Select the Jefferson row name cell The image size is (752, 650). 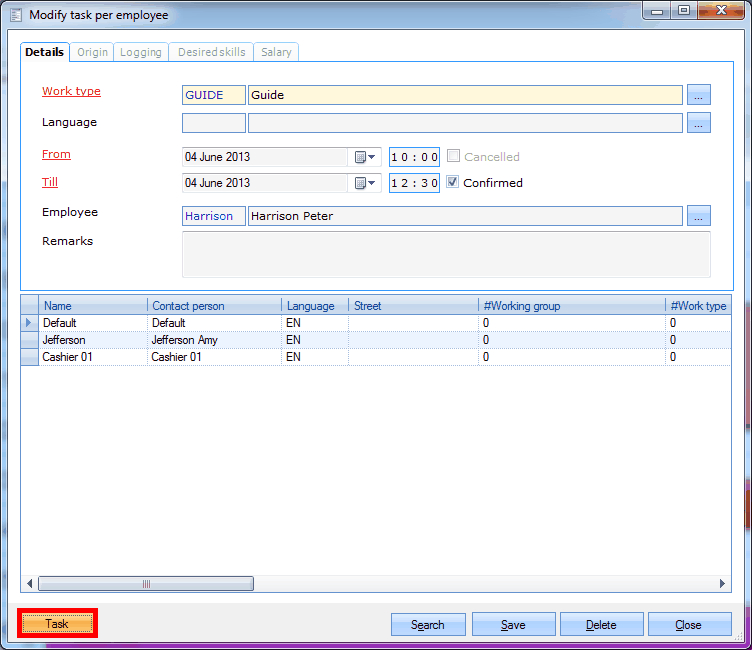point(93,340)
